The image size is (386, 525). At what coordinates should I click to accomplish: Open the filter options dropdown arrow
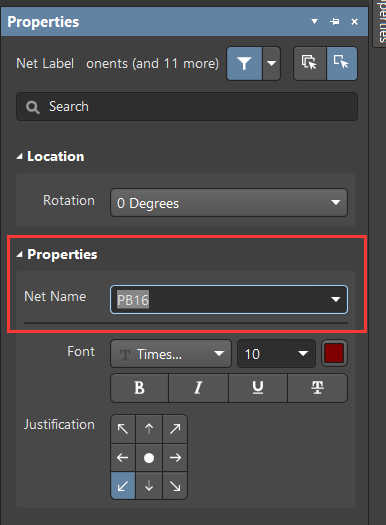pos(272,63)
